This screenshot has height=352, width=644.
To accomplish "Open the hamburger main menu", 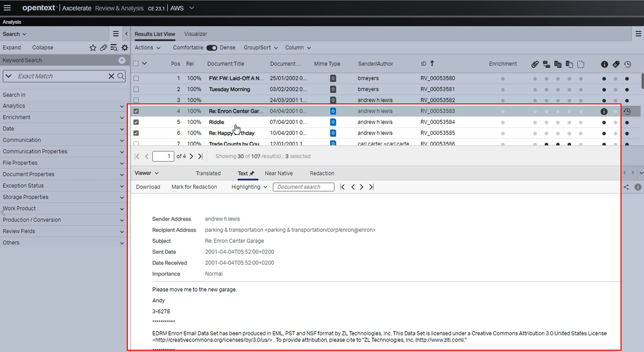I will click(7, 8).
